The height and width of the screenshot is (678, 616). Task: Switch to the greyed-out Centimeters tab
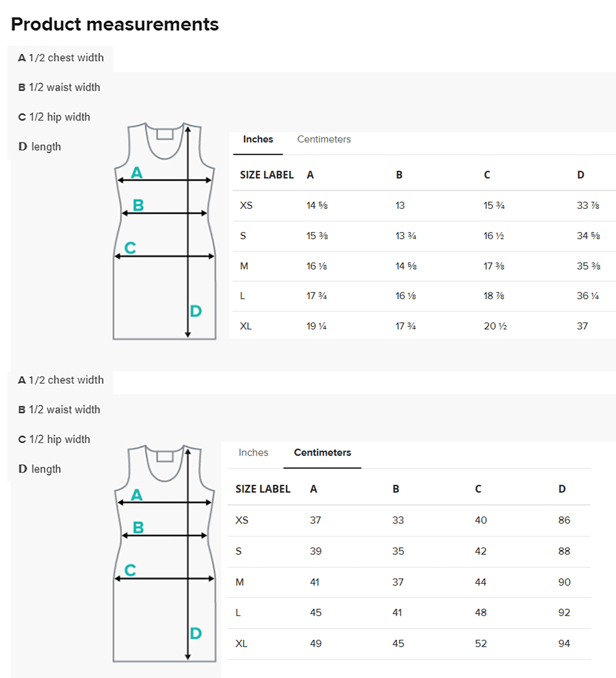coord(324,139)
